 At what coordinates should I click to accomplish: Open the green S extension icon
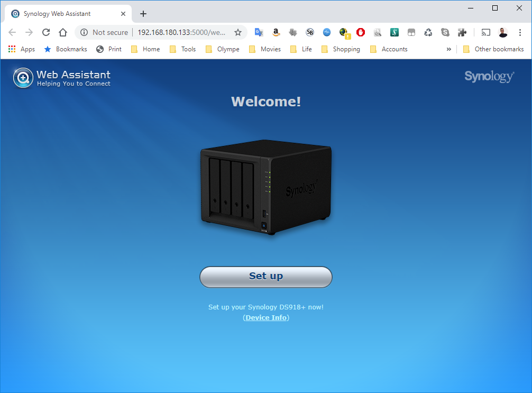pyautogui.click(x=395, y=32)
